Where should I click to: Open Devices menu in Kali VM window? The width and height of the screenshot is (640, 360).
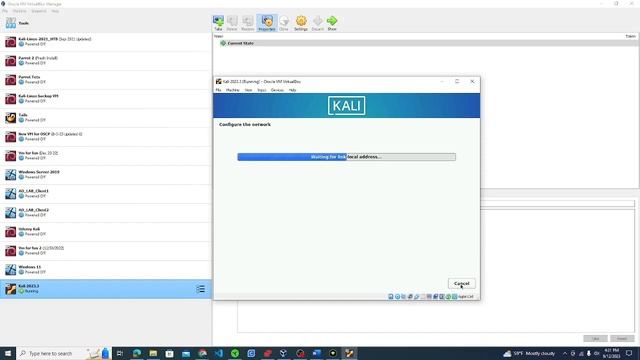pyautogui.click(x=277, y=90)
